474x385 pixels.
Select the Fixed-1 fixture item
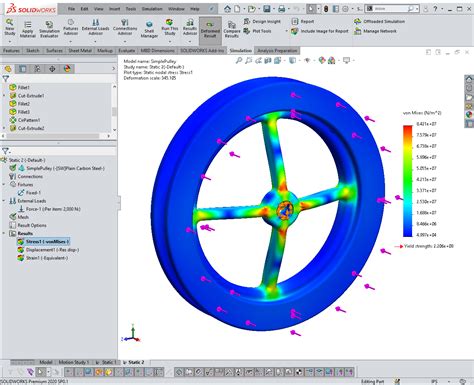click(29, 193)
